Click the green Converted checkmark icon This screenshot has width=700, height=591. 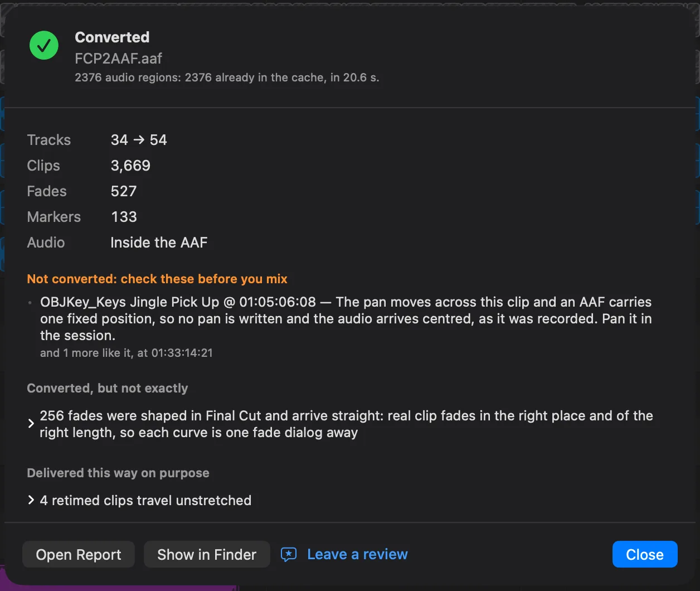tap(44, 45)
